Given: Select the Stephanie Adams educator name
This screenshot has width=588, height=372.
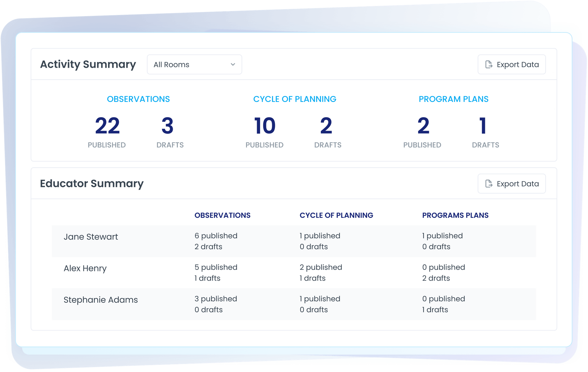Looking at the screenshot, I should (x=101, y=300).
